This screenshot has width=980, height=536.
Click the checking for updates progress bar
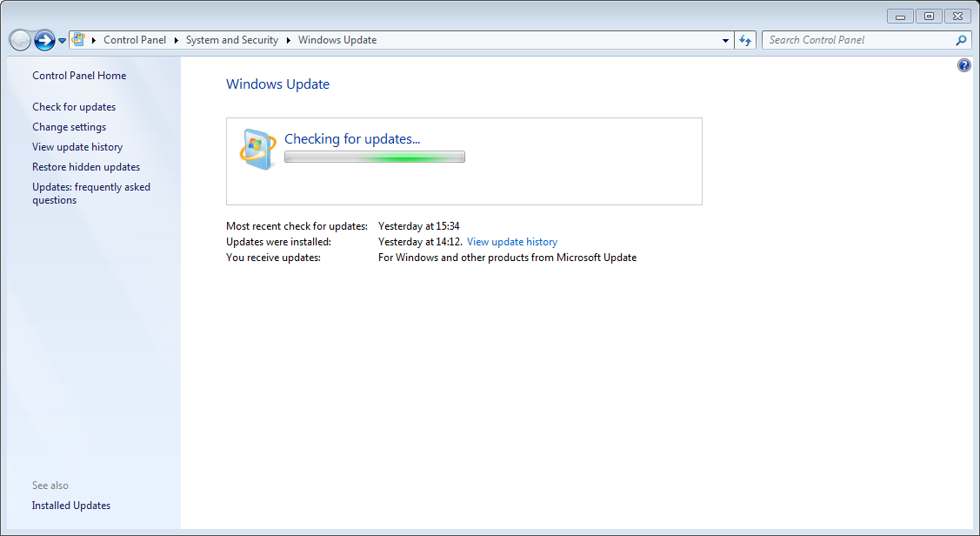375,157
